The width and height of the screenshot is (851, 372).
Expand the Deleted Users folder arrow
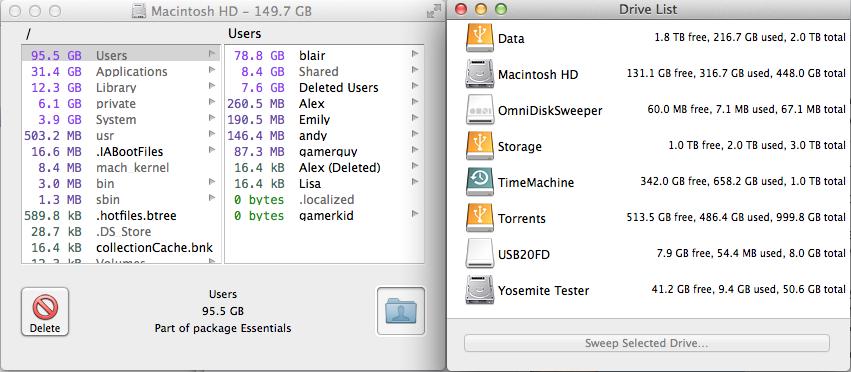click(415, 86)
